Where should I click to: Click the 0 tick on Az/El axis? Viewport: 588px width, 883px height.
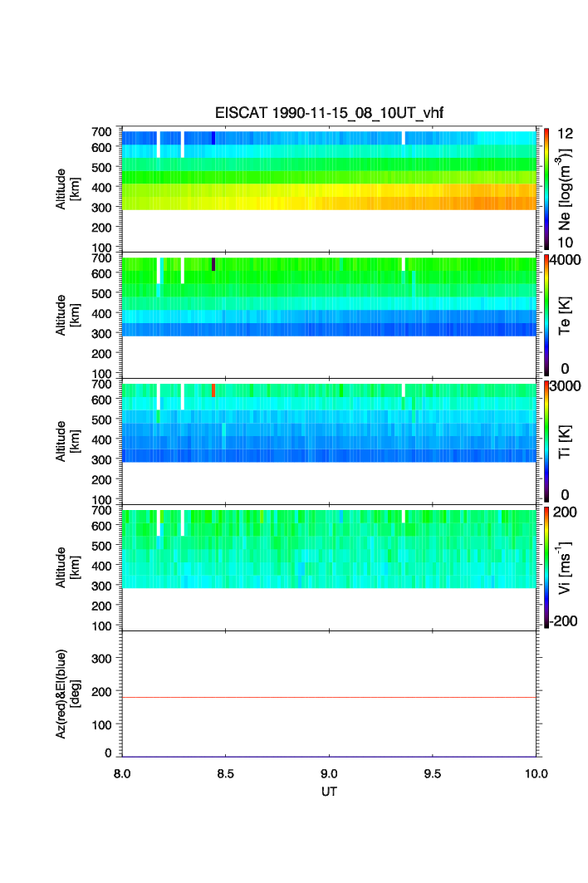[x=108, y=753]
